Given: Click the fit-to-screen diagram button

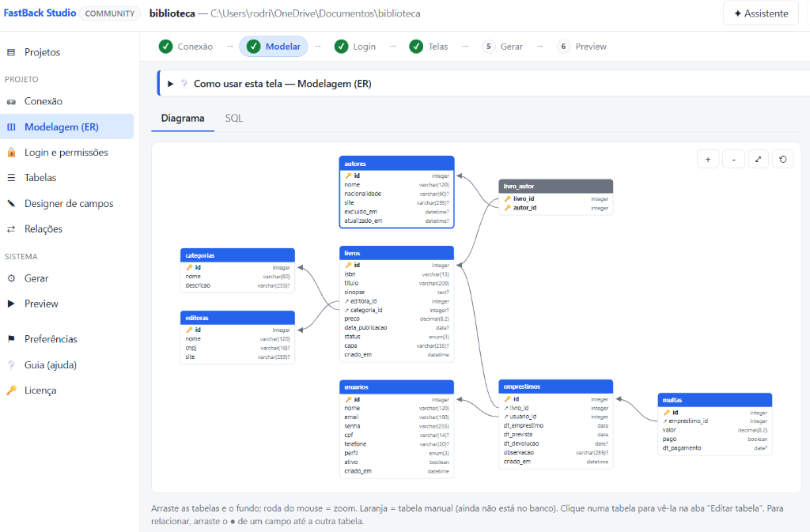Looking at the screenshot, I should pyautogui.click(x=758, y=160).
